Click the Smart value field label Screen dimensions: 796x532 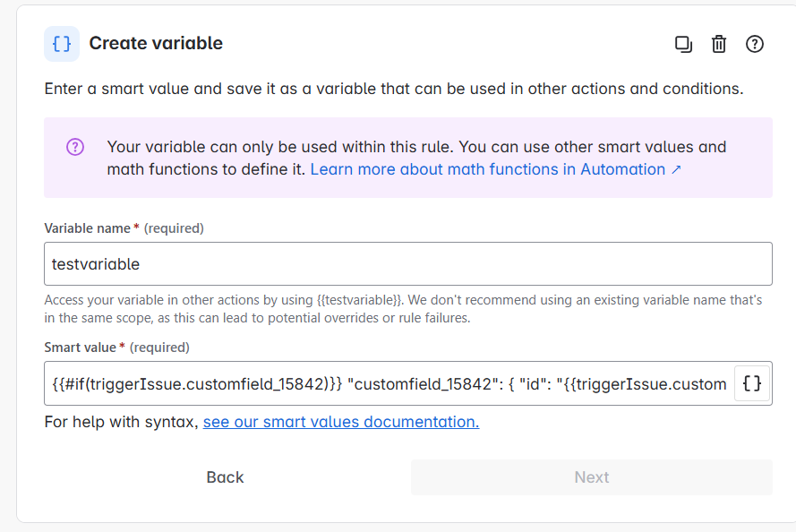pyautogui.click(x=80, y=348)
